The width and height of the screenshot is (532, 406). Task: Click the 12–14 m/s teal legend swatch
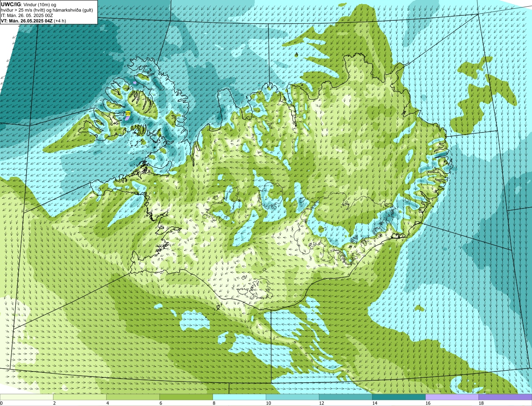click(346, 397)
